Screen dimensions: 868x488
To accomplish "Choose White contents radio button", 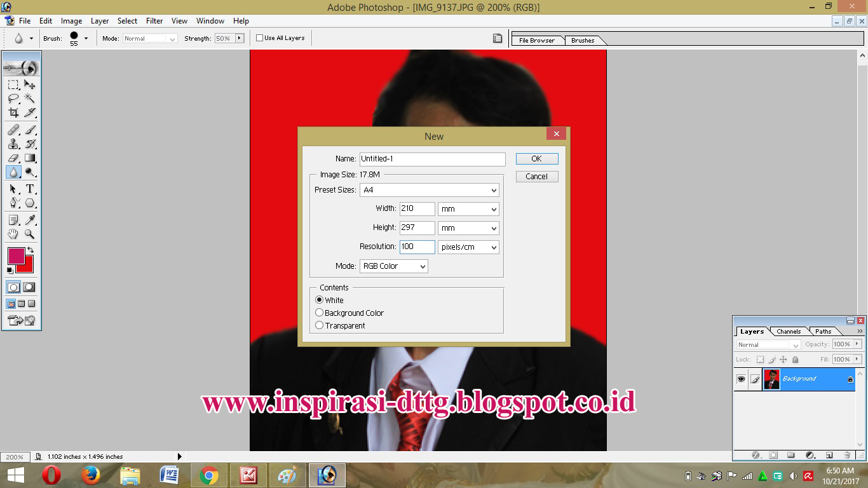I will pyautogui.click(x=320, y=300).
